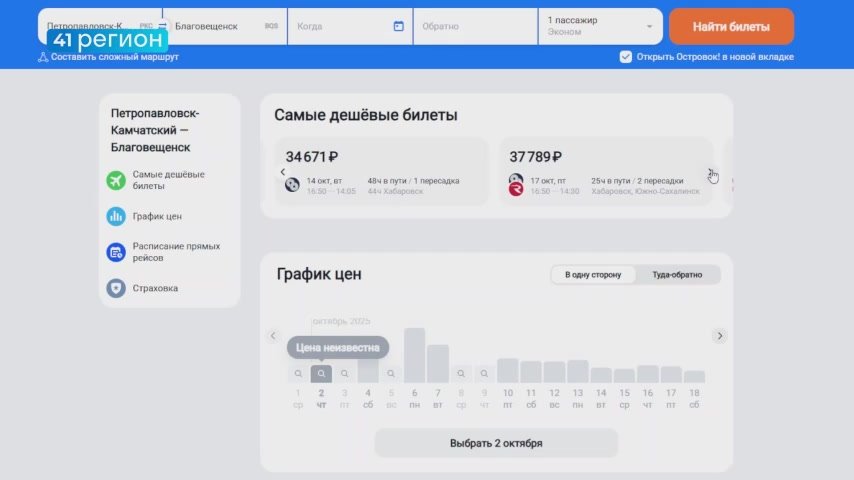The height and width of the screenshot is (480, 854).
Task: Open Расписание прямых рейсов sidebar item
Action: pos(176,252)
